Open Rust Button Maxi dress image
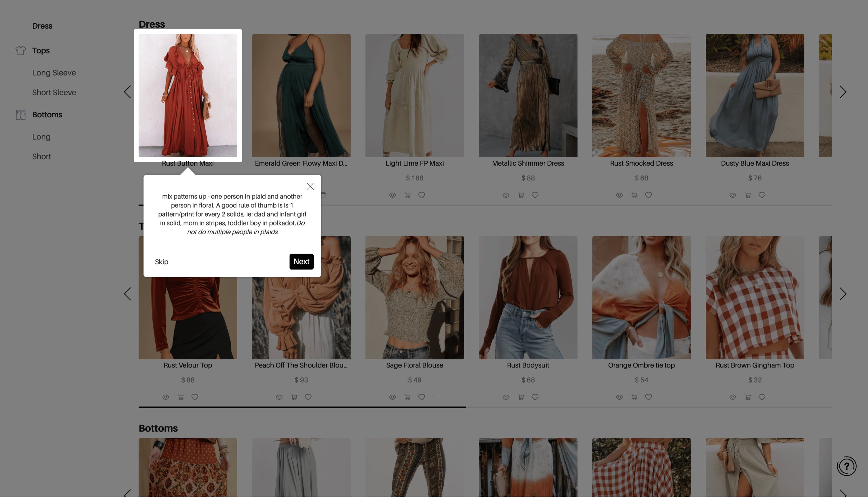 click(x=187, y=96)
